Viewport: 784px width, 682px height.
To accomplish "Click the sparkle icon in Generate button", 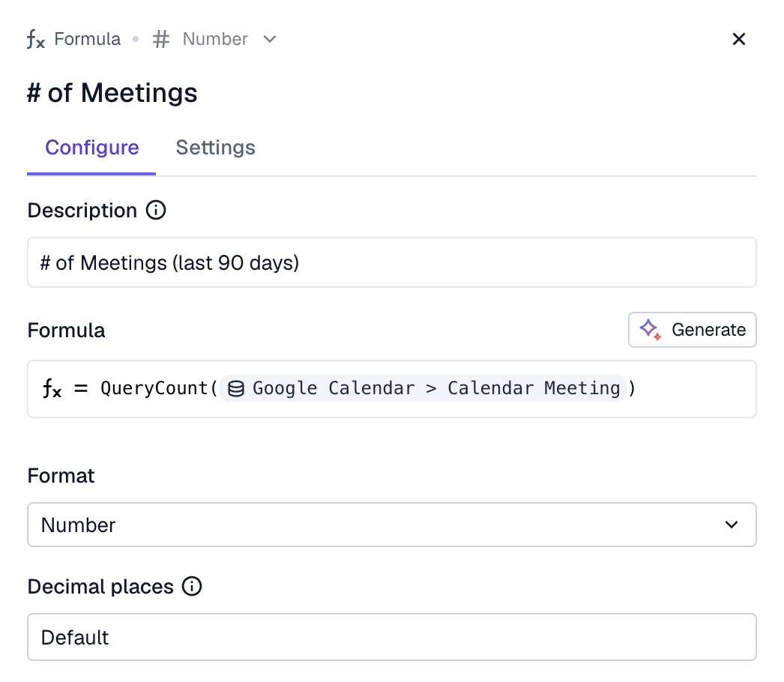I will (650, 330).
